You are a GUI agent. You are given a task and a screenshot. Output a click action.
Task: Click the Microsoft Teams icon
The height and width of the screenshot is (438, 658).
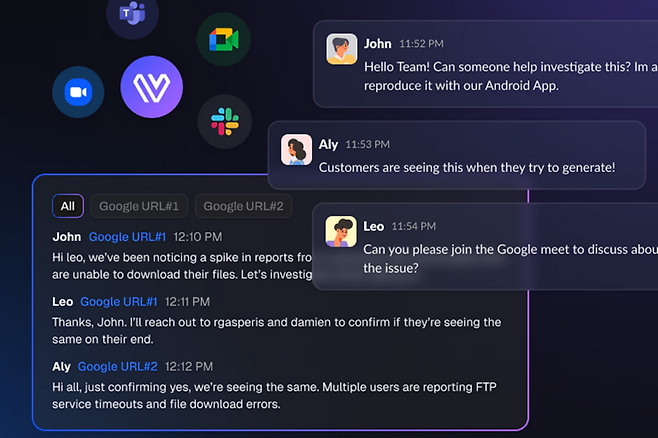(x=132, y=14)
